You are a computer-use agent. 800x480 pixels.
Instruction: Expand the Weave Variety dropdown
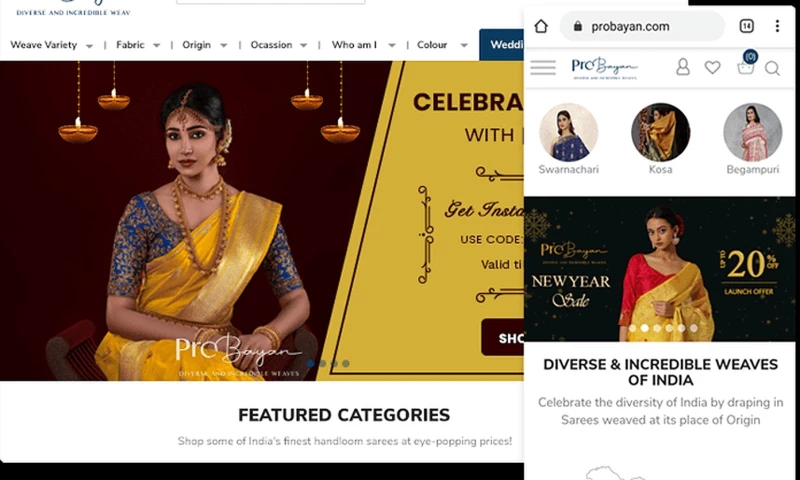pyautogui.click(x=52, y=45)
